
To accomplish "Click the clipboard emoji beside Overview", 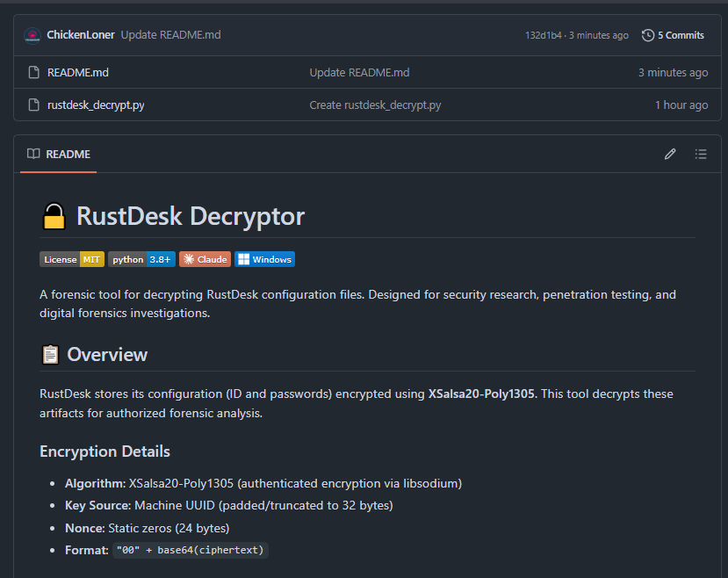I will pyautogui.click(x=50, y=355).
